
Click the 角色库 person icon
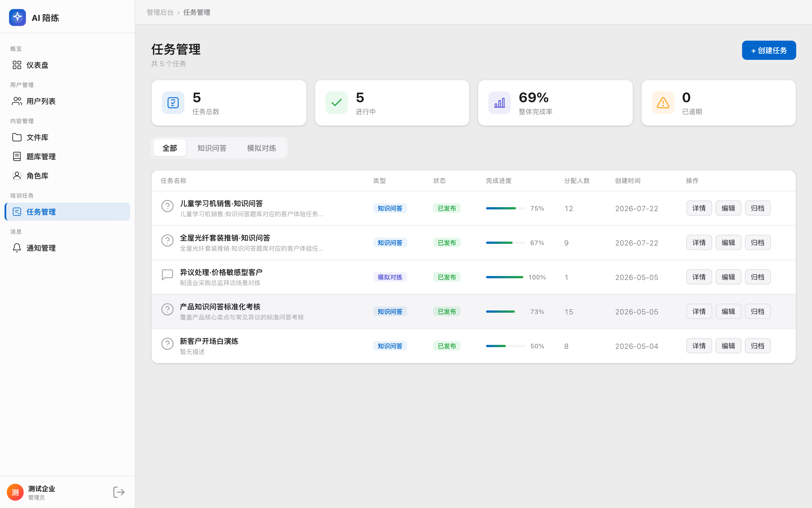[17, 175]
